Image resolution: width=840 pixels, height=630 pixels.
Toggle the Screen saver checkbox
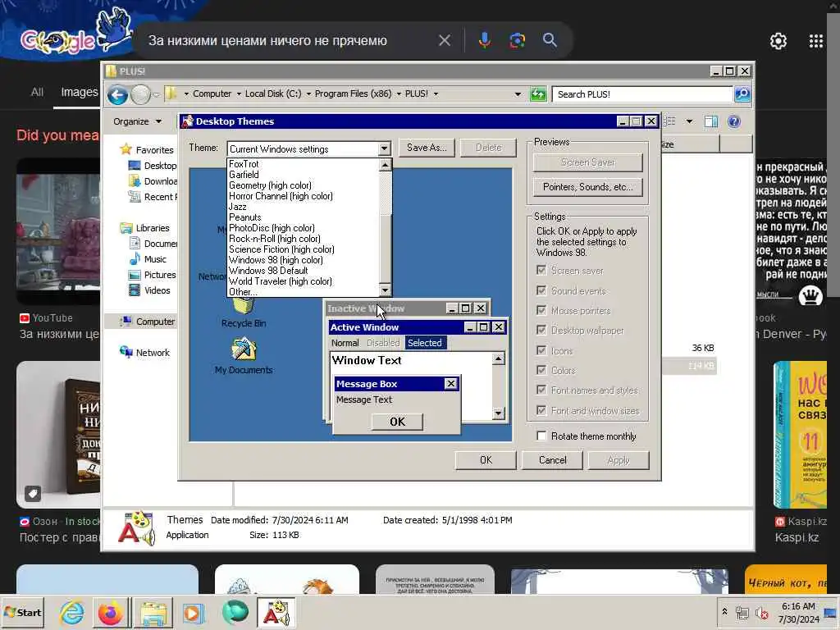click(x=541, y=270)
